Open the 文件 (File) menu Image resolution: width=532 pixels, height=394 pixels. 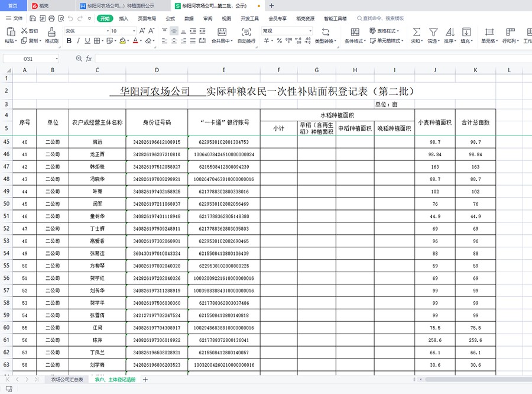click(14, 18)
